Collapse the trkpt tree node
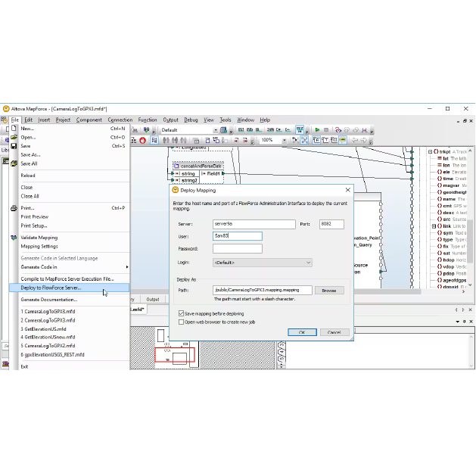 pyautogui.click(x=430, y=151)
